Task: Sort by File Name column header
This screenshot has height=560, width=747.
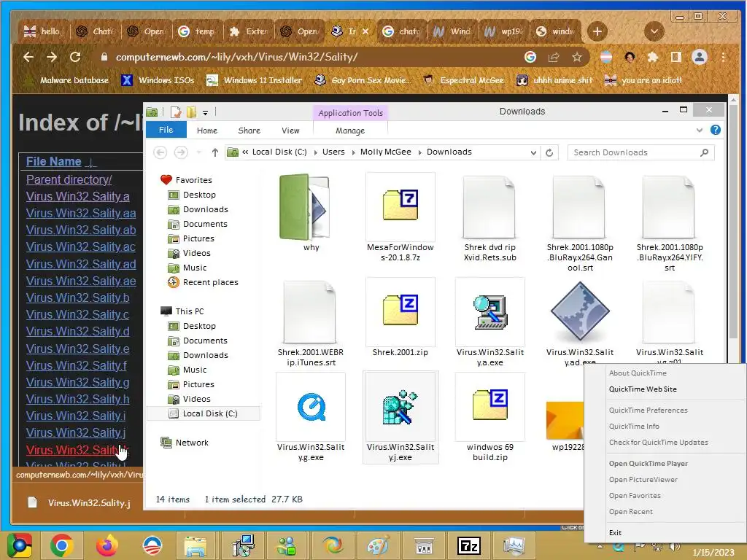Action: 53,161
